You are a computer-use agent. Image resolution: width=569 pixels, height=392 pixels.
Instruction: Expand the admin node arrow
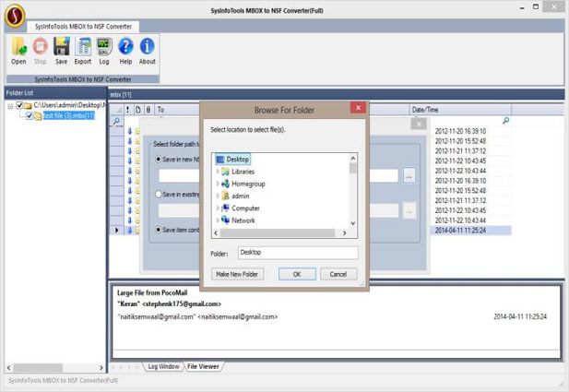click(218, 196)
